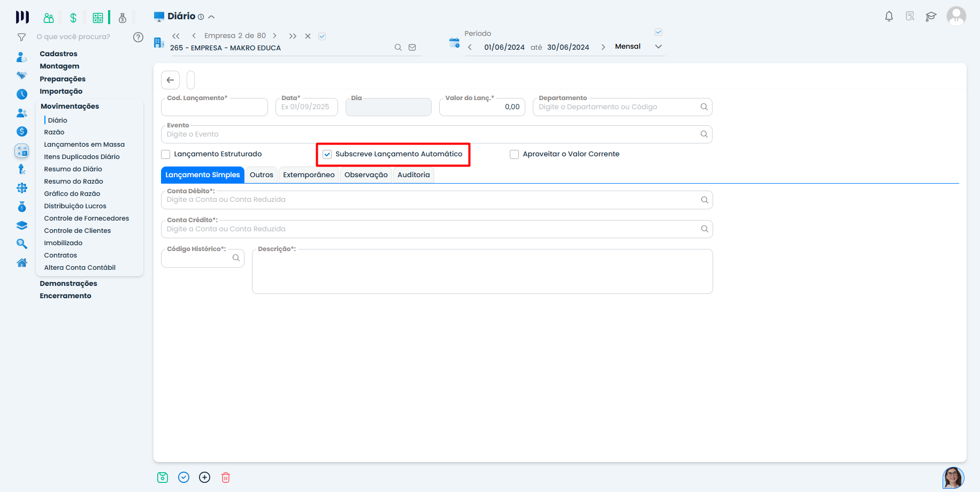This screenshot has height=492, width=980.
Task: Open the graduation cap training icon
Action: click(x=931, y=16)
